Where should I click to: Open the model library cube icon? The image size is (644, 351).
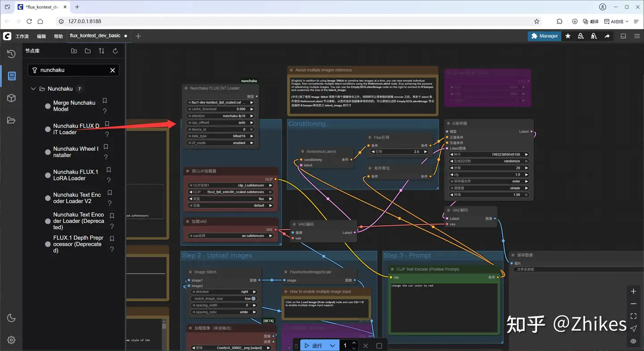coord(11,98)
